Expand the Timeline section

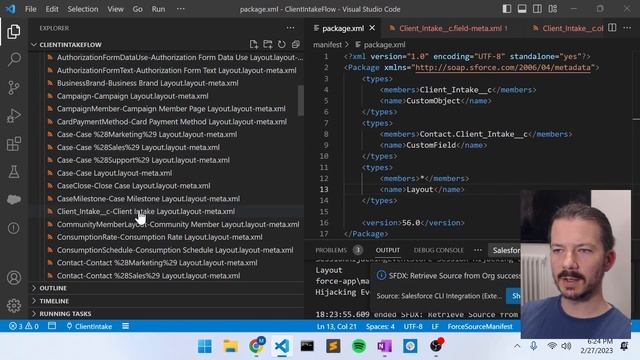(x=54, y=301)
